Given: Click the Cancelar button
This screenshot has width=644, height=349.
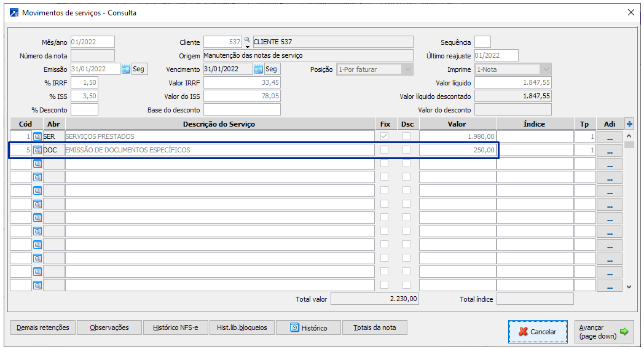Looking at the screenshot, I should pos(538,332).
